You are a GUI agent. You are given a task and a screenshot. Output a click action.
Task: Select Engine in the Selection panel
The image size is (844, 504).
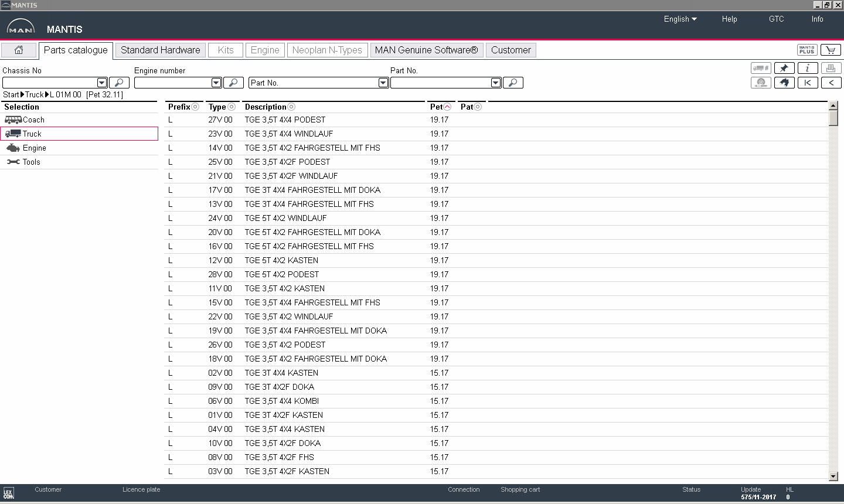pos(34,148)
